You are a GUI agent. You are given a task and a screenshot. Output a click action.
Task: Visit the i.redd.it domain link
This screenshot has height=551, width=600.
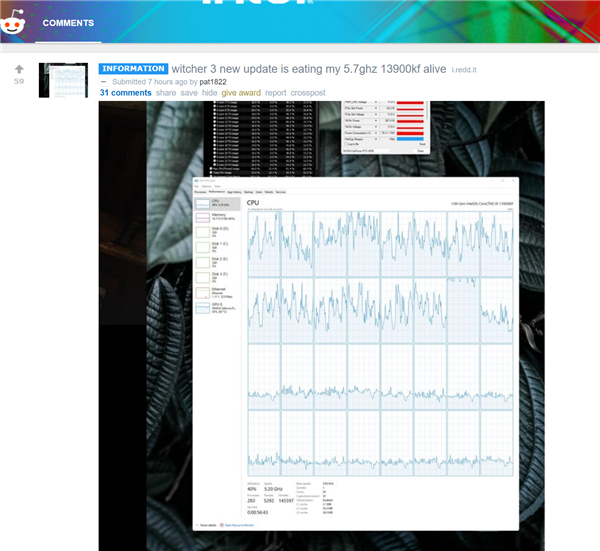[464, 70]
